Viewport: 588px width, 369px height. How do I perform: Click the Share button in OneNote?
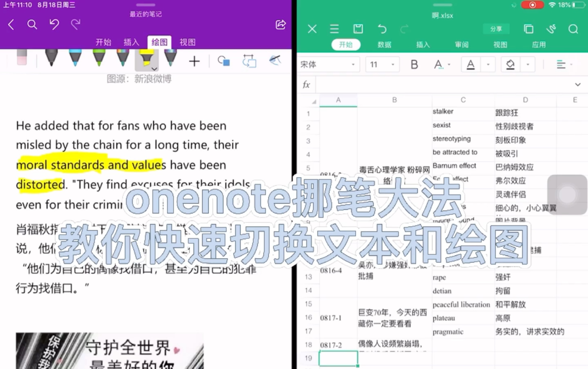(281, 24)
